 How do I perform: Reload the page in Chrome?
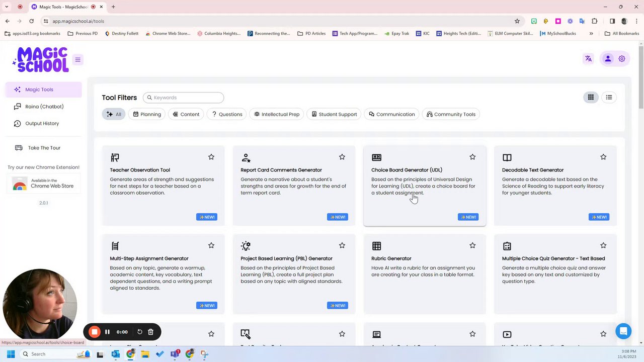[x=31, y=21]
